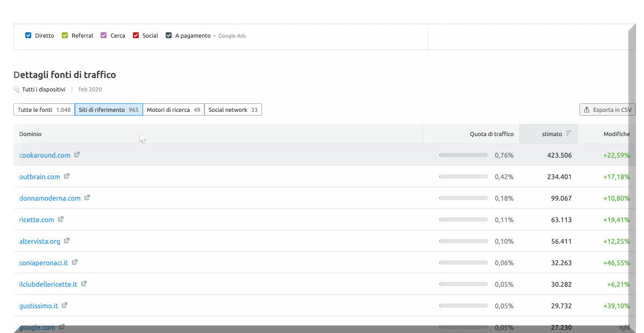Click the +46,55% change value

[617, 263]
